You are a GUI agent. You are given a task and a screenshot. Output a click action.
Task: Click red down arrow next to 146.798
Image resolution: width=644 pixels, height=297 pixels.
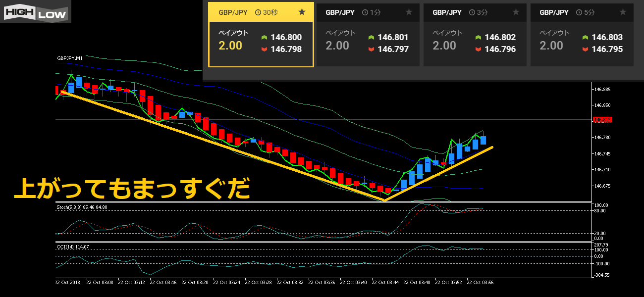coord(265,49)
